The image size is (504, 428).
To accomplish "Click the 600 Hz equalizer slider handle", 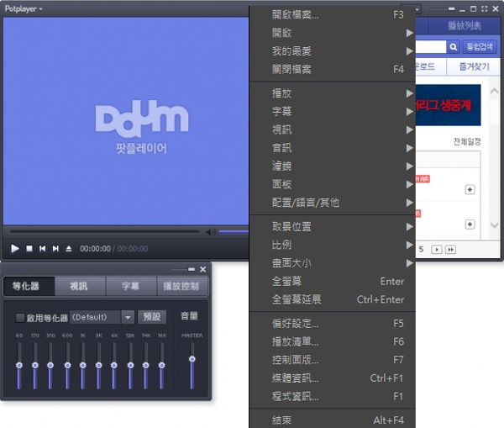I will point(67,365).
